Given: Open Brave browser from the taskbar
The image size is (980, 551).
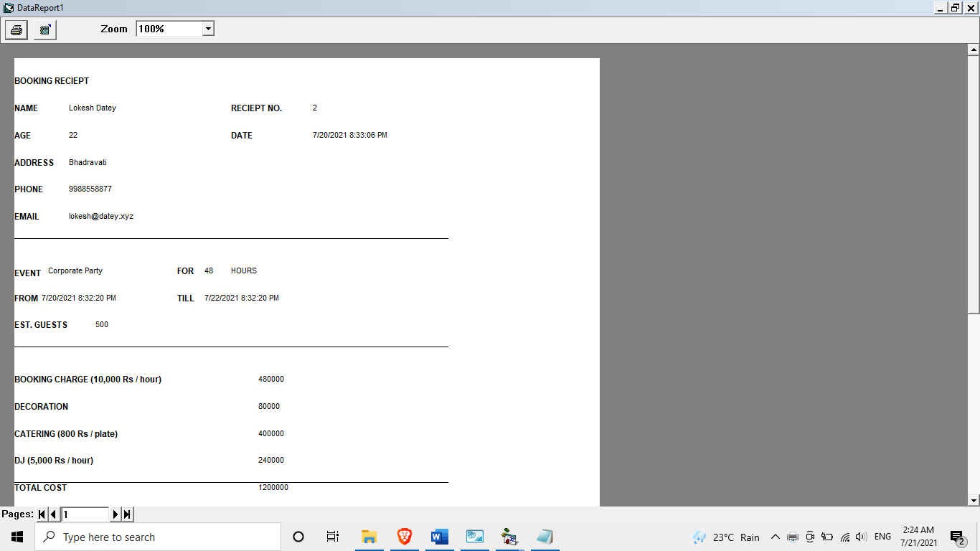Looking at the screenshot, I should point(404,536).
